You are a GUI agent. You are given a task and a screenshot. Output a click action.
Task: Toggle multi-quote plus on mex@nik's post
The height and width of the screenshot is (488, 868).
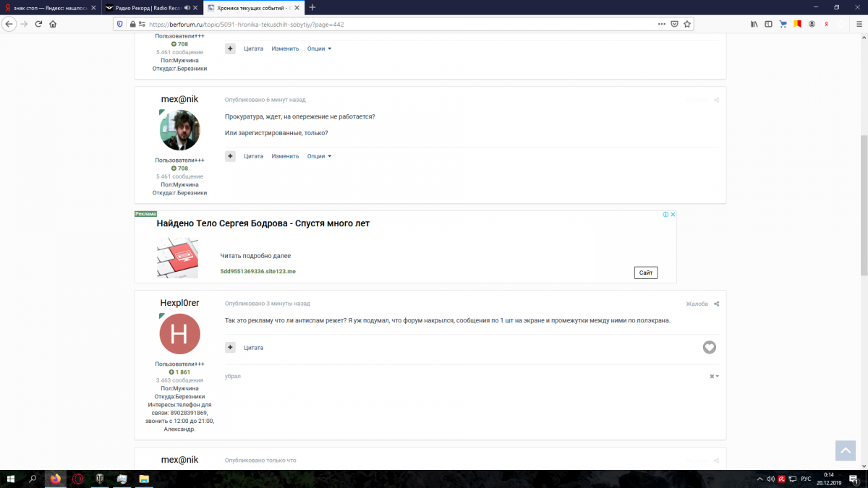tap(230, 156)
